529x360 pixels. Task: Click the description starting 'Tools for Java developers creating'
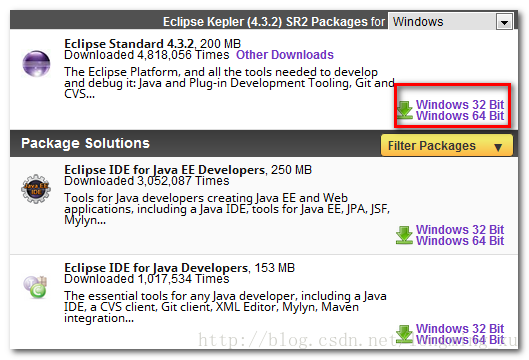click(227, 209)
